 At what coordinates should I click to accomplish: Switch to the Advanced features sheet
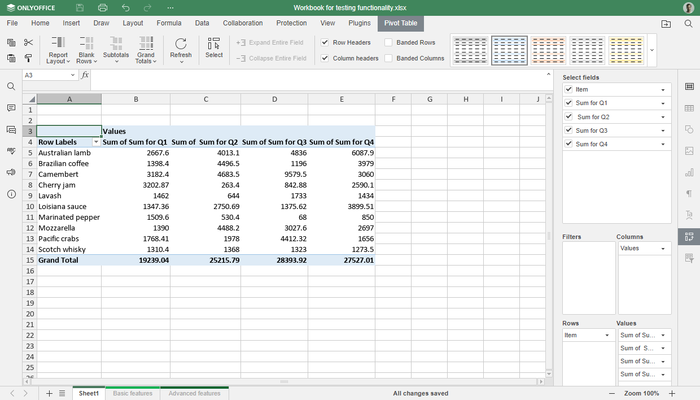click(195, 394)
